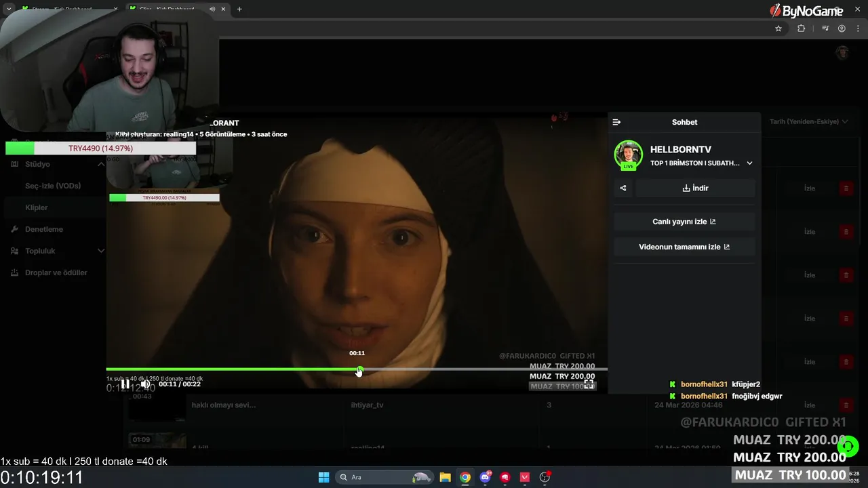This screenshot has width=868, height=488.
Task: Mute the tab via speaker icon
Action: (x=212, y=9)
